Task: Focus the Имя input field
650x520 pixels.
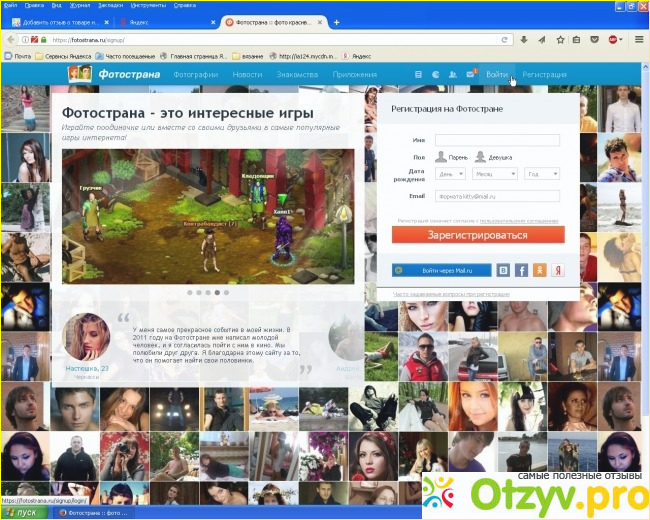Action: click(x=497, y=140)
